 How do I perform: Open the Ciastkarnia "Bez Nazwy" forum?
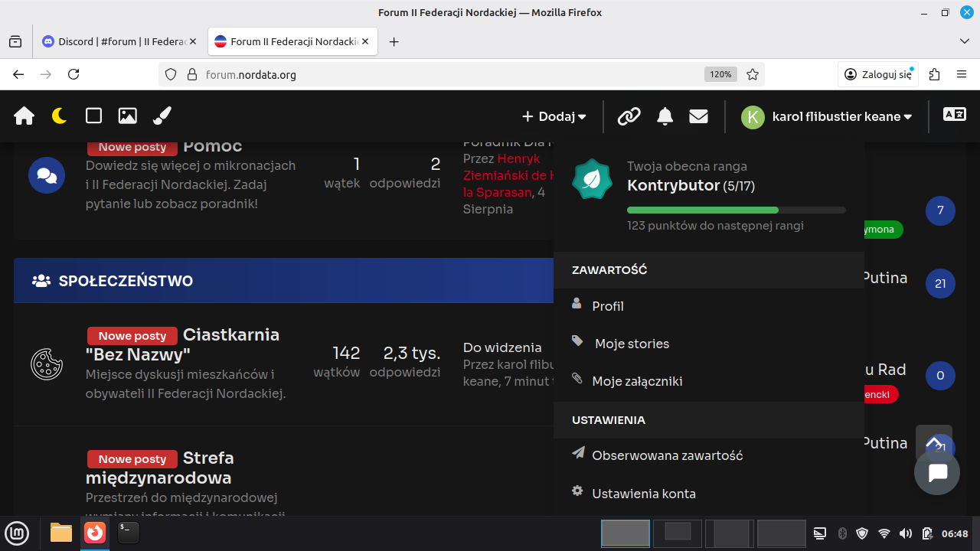[x=182, y=344]
